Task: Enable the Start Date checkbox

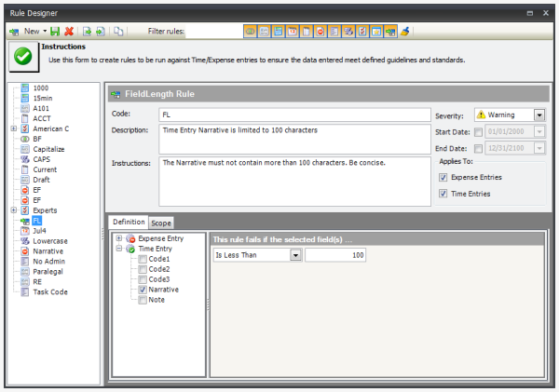Action: (477, 132)
